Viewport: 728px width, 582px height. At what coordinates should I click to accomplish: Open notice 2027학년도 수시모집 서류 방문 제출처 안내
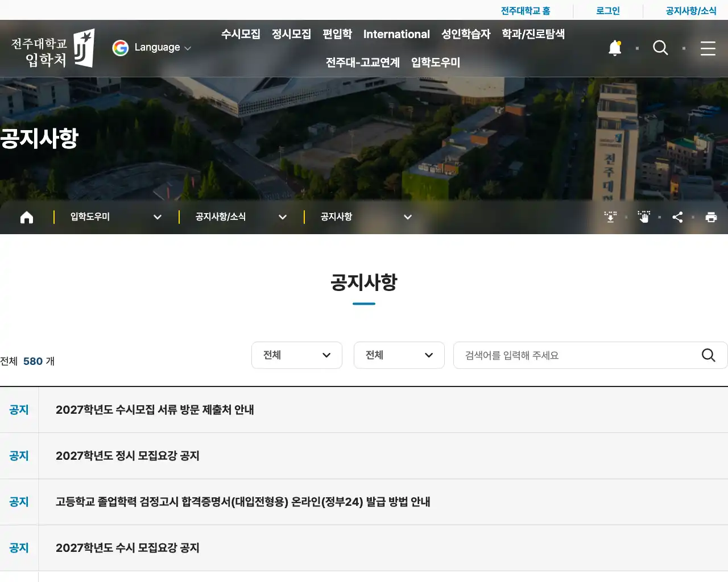[x=155, y=410]
